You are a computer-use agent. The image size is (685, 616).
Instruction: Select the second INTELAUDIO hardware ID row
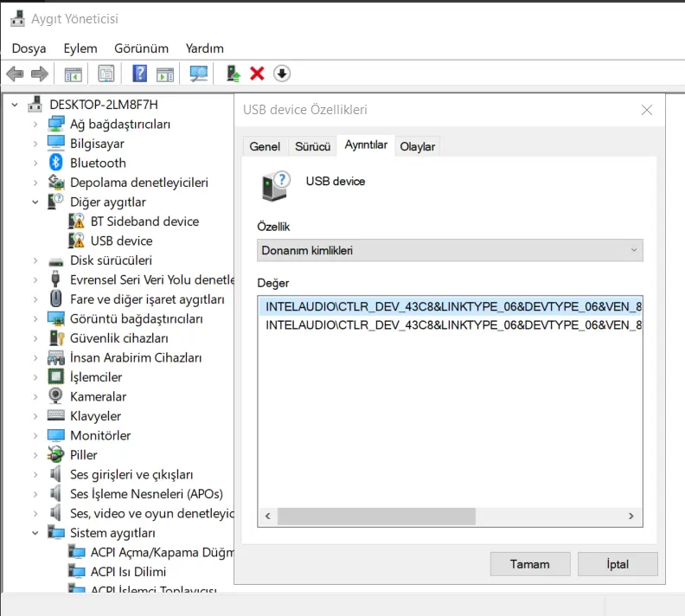451,324
